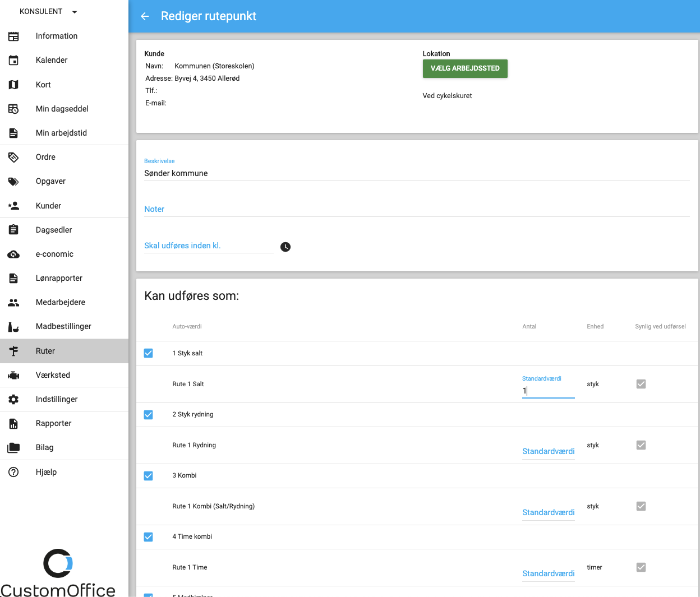
Task: Open the KONSULENT role dropdown
Action: pos(48,12)
